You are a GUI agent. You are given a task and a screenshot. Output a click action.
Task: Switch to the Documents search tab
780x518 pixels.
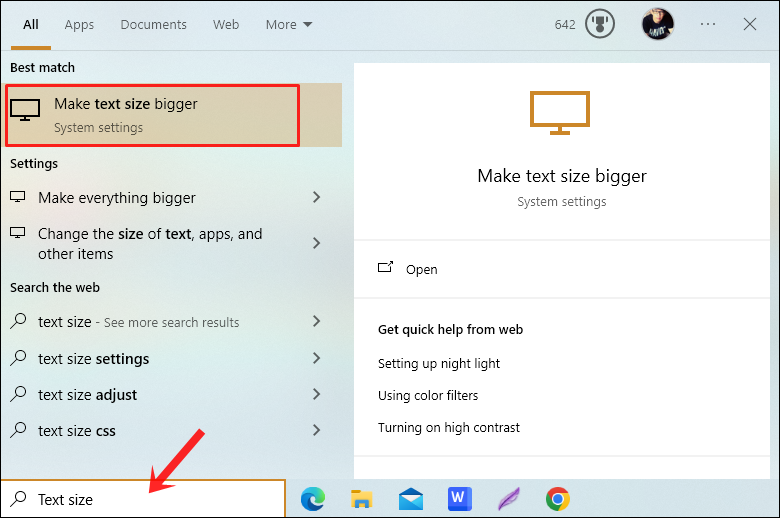point(153,24)
